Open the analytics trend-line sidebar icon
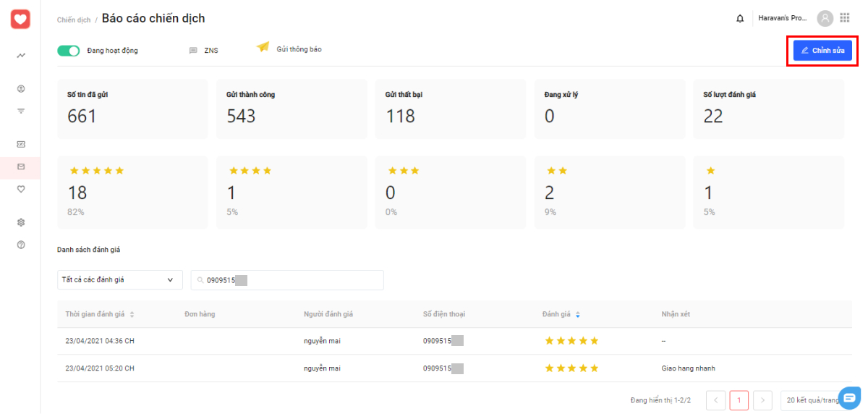The height and width of the screenshot is (414, 868). tap(21, 56)
